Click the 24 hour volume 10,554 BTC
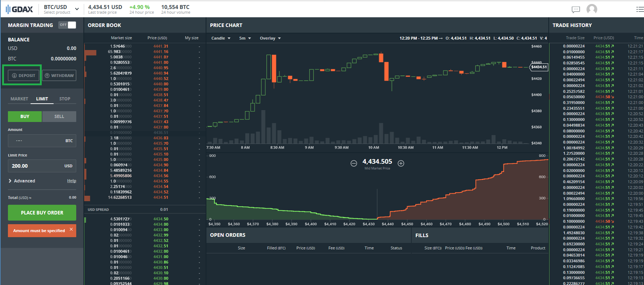 pyautogui.click(x=175, y=9)
